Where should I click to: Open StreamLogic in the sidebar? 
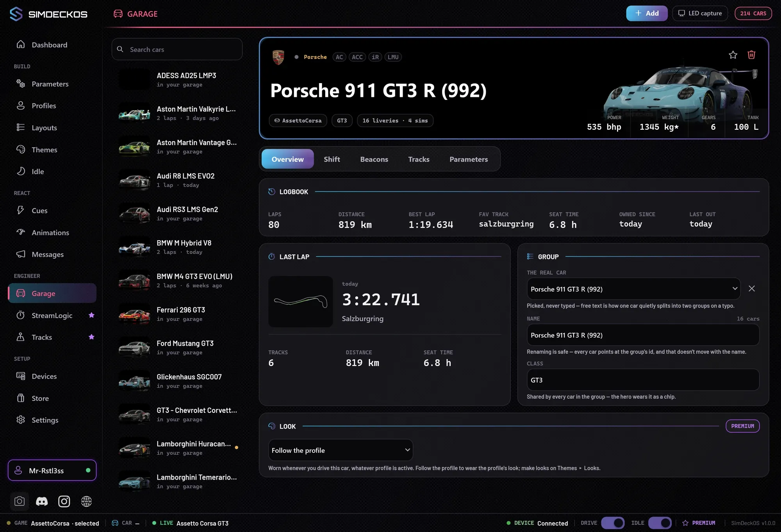click(x=52, y=315)
